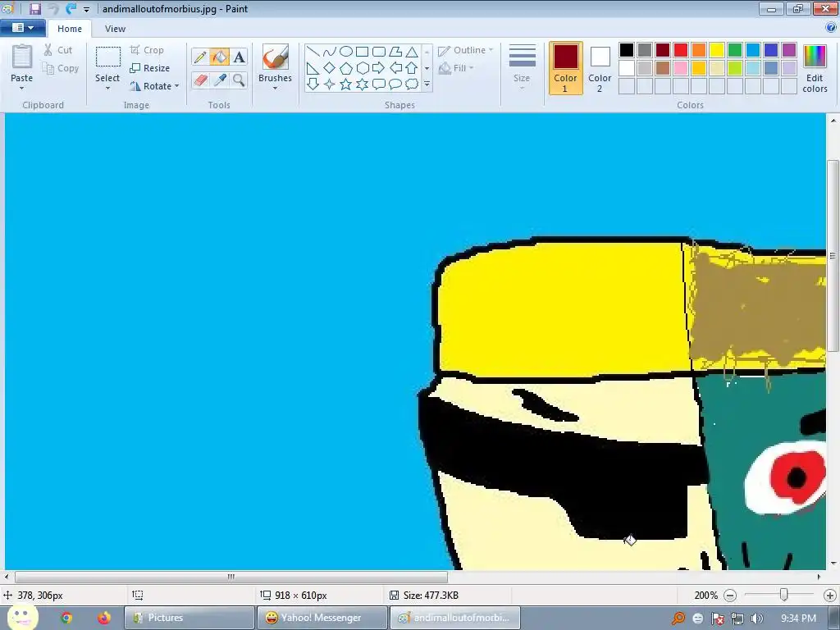The height and width of the screenshot is (630, 840).
Task: Open the Brushes tool
Action: 276,57
